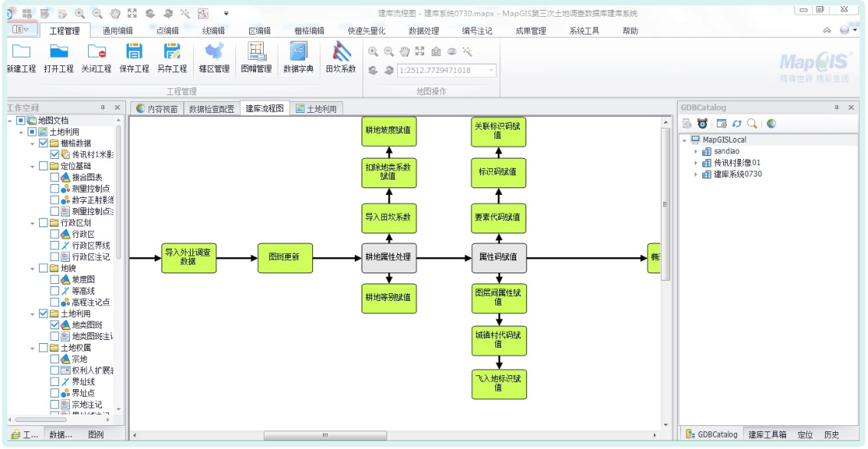This screenshot has width=868, height=449.
Task: Click the refresh icon in GDBCatalog toolbar
Action: click(737, 124)
